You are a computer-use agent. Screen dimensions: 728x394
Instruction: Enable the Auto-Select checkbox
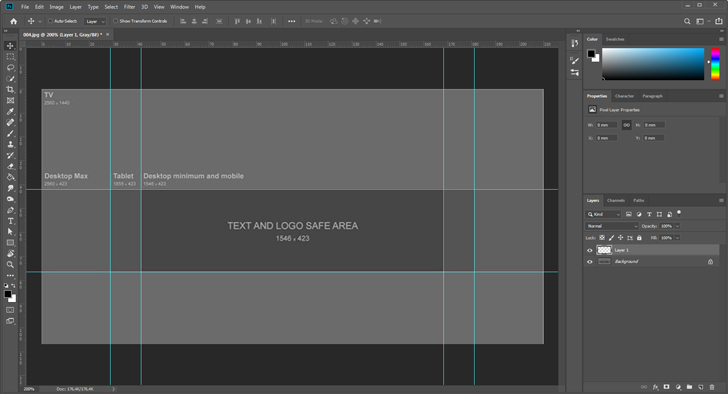tap(51, 21)
